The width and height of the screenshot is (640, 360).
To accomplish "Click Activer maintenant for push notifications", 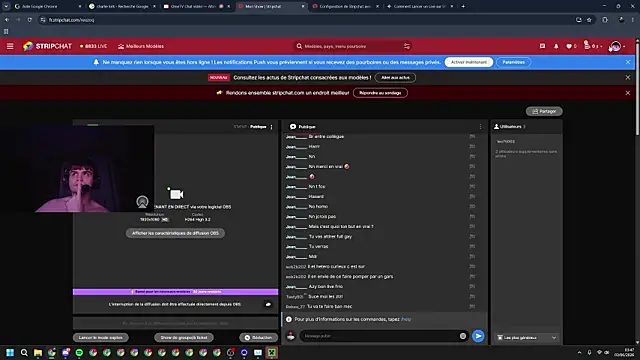I will (469, 62).
